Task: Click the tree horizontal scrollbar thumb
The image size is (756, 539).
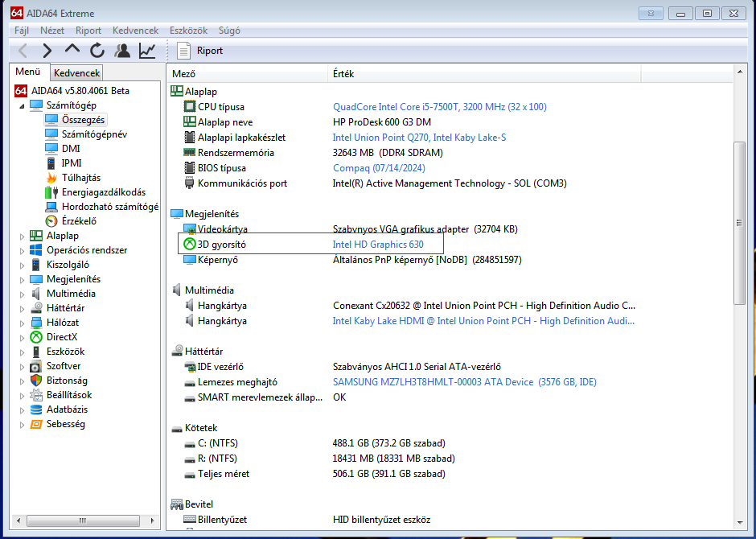Action: coord(83,520)
